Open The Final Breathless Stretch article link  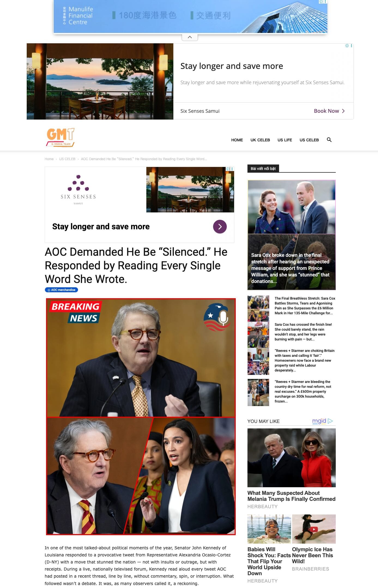click(305, 306)
